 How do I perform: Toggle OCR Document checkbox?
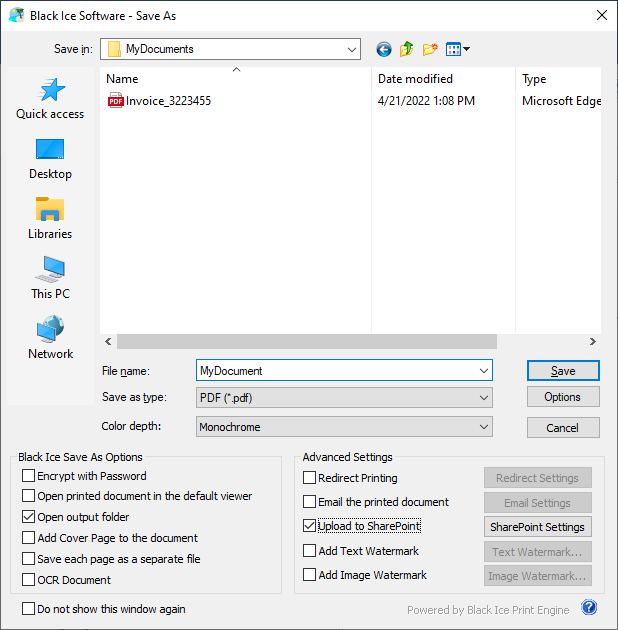pyautogui.click(x=29, y=580)
